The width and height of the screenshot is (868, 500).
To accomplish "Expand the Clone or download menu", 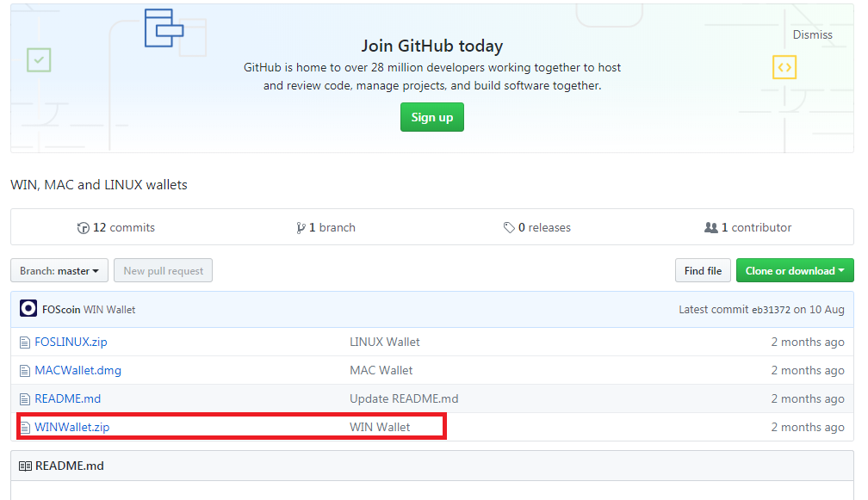I will pos(795,270).
